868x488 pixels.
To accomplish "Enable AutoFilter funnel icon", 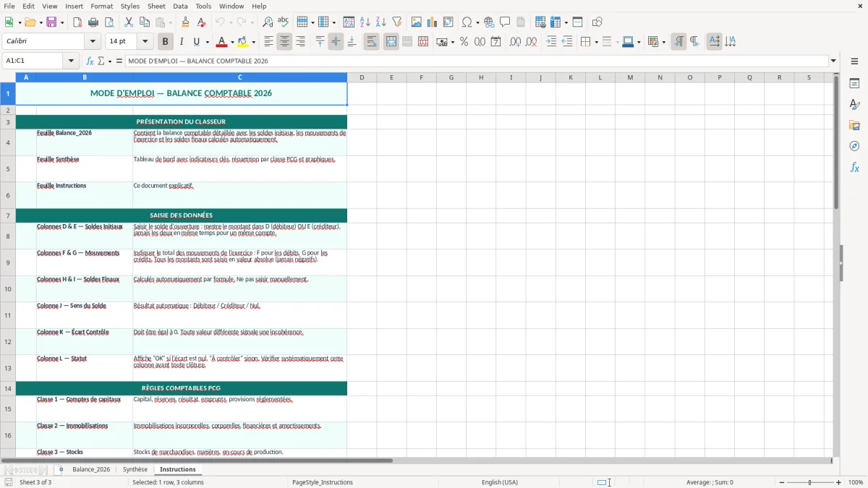I will point(397,22).
